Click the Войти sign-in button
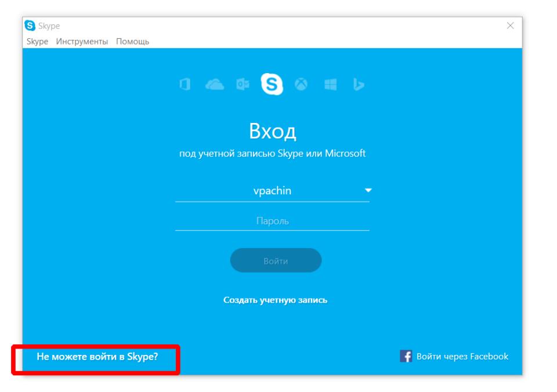Screen dimensions: 557x392 coord(276,260)
